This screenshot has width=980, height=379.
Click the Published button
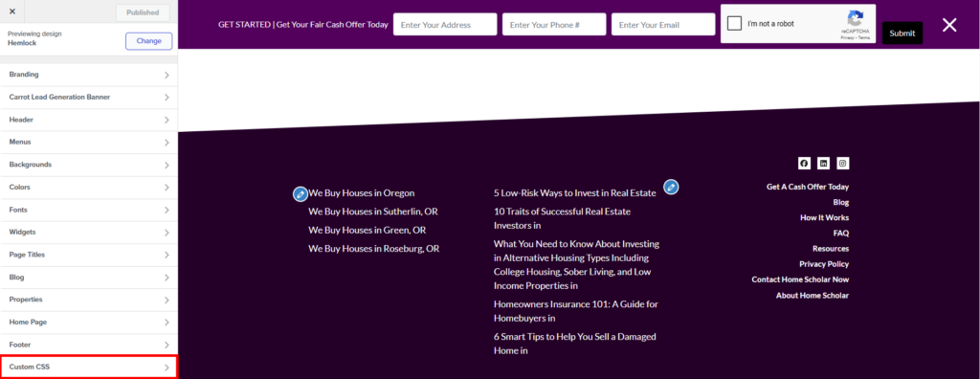tap(143, 12)
